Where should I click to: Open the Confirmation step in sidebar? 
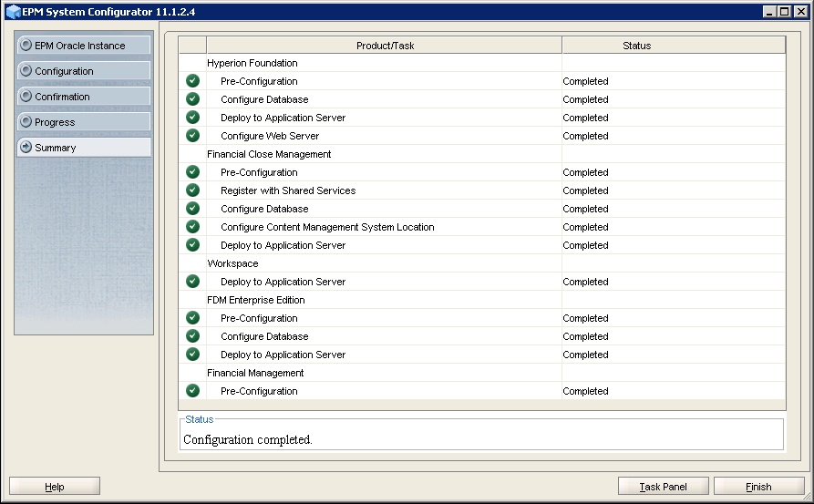tap(84, 97)
